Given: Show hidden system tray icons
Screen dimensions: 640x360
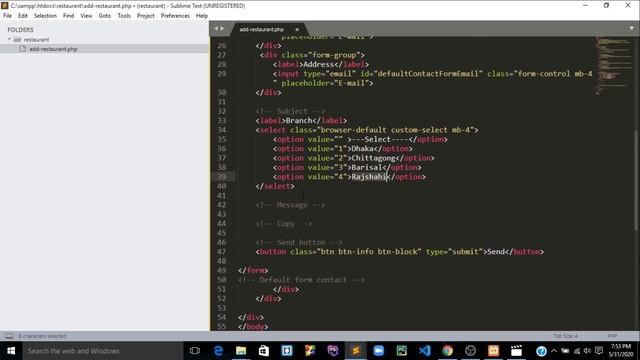Looking at the screenshot, I should pyautogui.click(x=554, y=351).
